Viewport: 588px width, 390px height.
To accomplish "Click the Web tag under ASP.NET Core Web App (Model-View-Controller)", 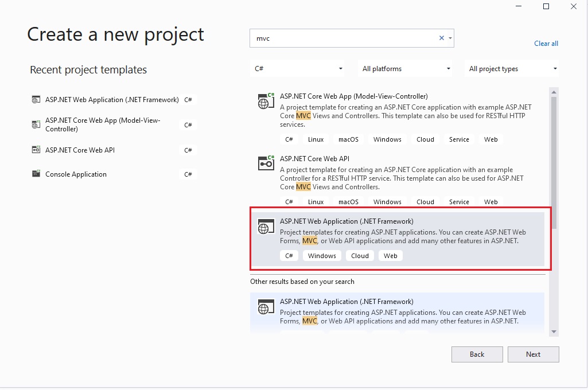I will pyautogui.click(x=491, y=139).
